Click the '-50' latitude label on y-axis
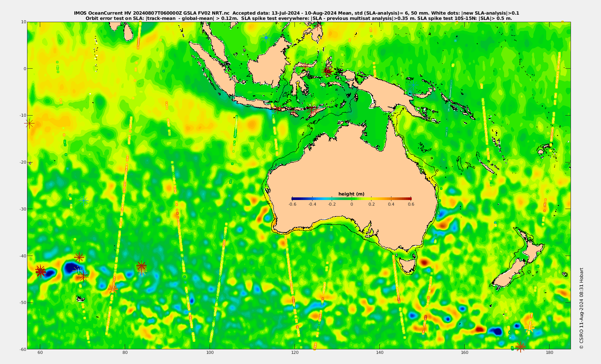The height and width of the screenshot is (364, 601). point(23,302)
